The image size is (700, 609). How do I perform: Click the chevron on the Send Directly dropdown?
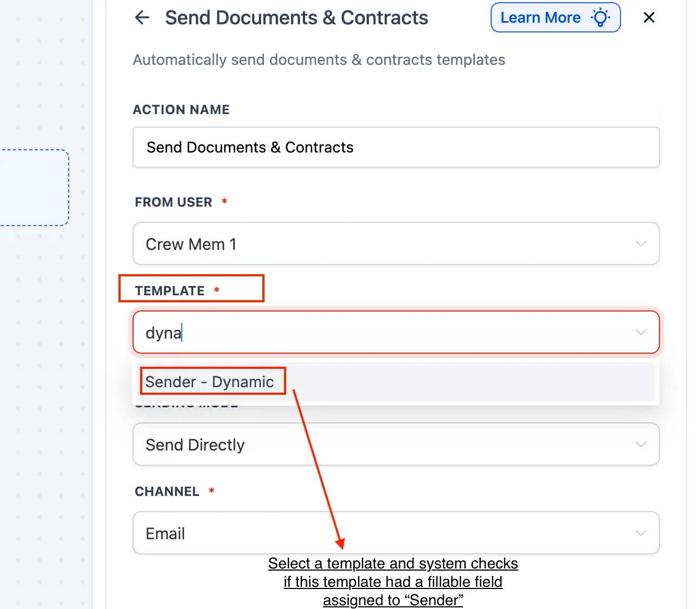[x=641, y=444]
